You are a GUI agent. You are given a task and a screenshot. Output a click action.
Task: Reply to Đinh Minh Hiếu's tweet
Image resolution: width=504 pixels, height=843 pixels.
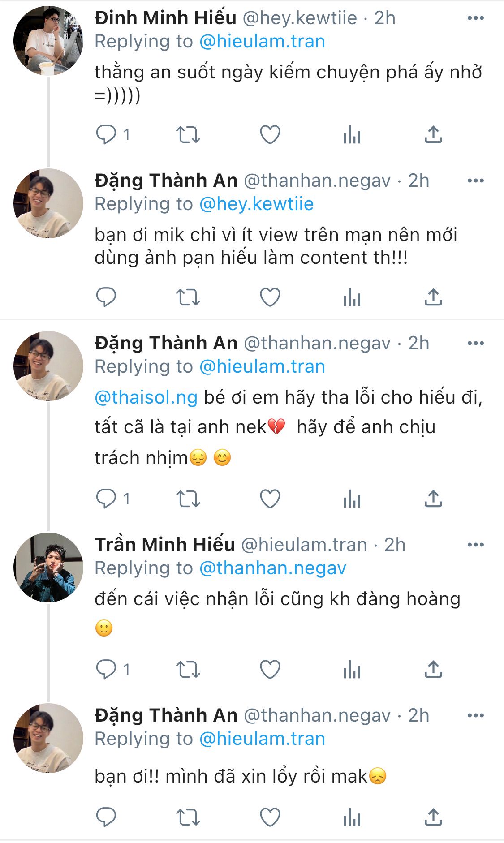click(106, 134)
